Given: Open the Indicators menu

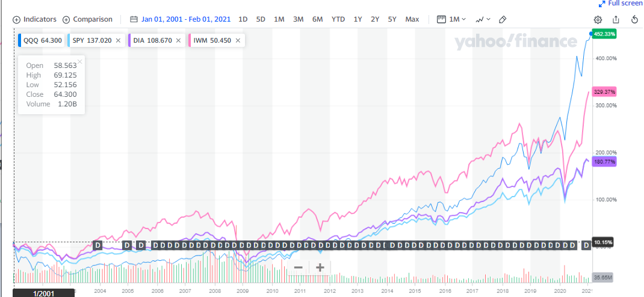Looking at the screenshot, I should point(34,19).
